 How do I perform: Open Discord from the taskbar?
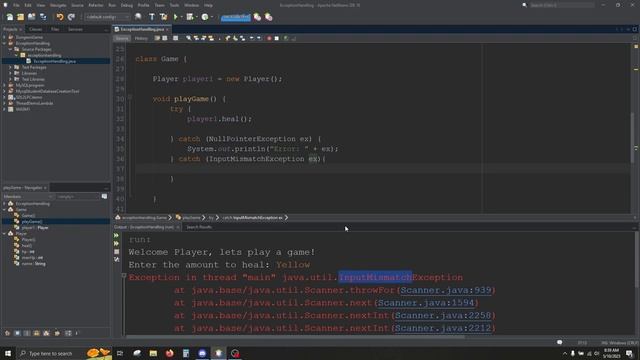click(202, 353)
